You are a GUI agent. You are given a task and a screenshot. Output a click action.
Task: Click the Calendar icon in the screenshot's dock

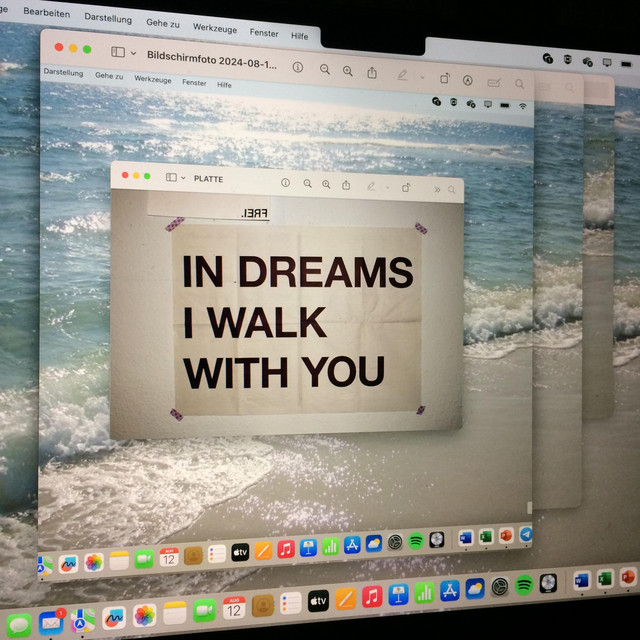click(x=169, y=557)
